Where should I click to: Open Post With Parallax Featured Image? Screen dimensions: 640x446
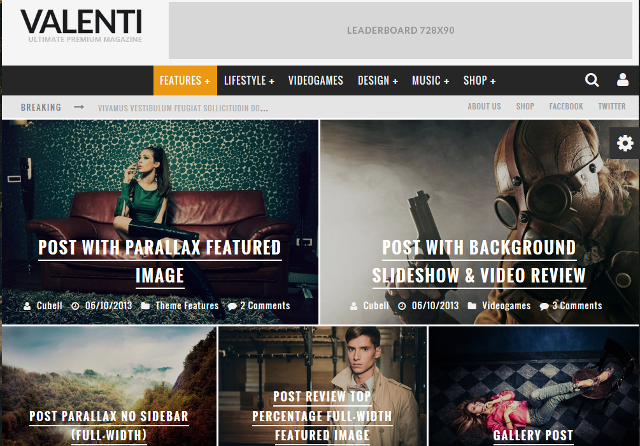coord(160,261)
